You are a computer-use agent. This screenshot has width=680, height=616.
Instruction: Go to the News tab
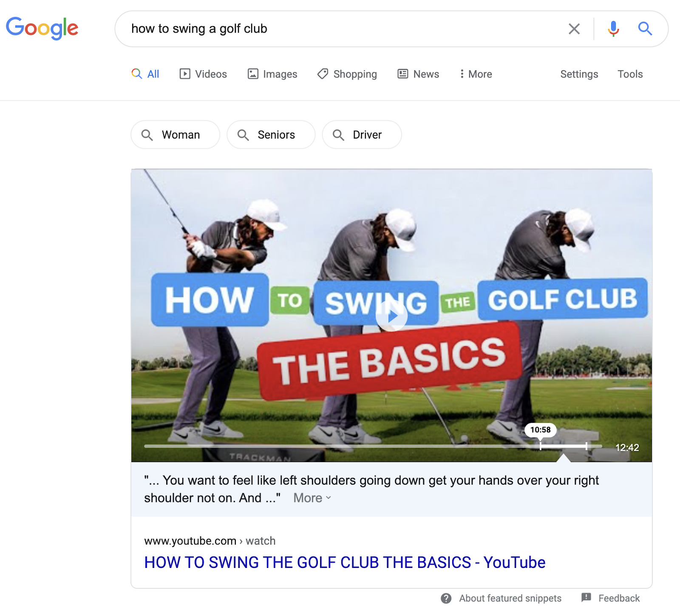pos(418,74)
